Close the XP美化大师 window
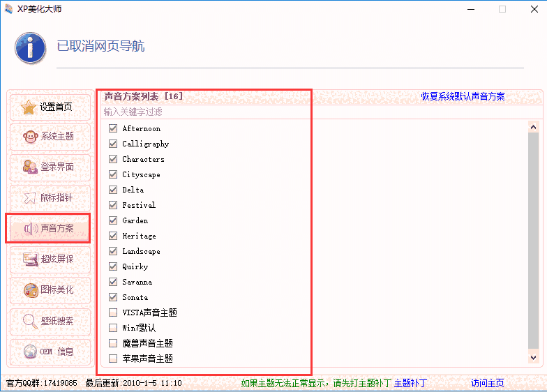 [534, 9]
